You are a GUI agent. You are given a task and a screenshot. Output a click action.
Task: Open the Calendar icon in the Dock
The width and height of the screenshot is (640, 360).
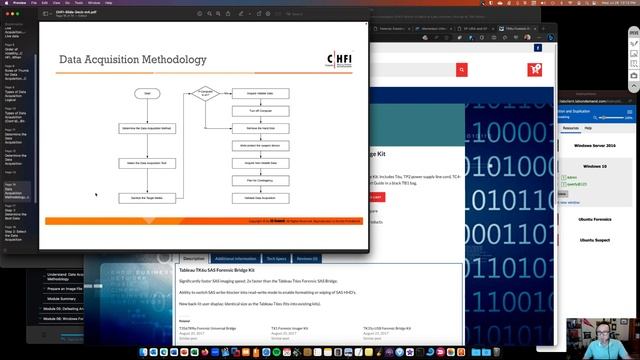tap(287, 352)
